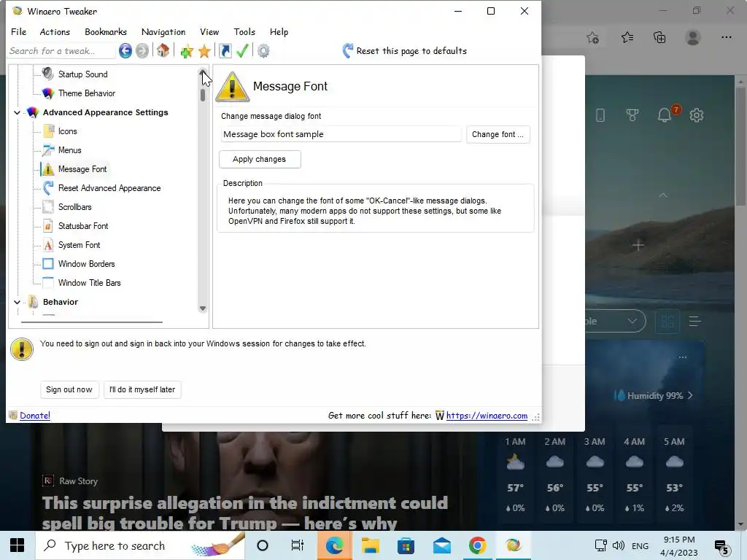Open the Actions menu
This screenshot has width=747, height=560.
pyautogui.click(x=55, y=32)
